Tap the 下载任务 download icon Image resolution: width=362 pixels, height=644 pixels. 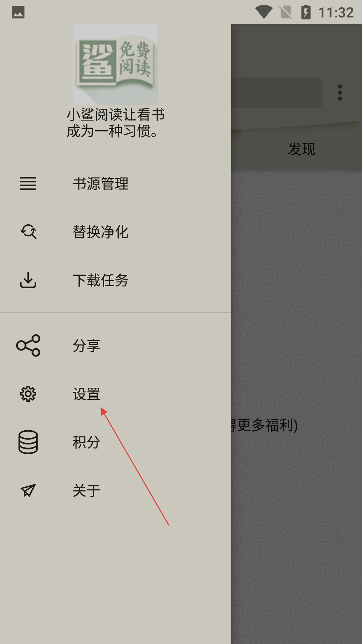pos(28,280)
